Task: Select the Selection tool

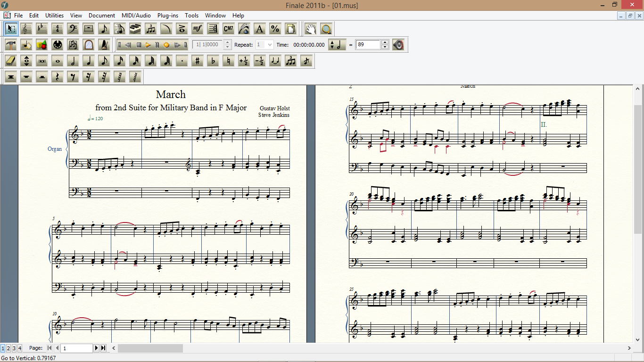Action: pos(11,29)
